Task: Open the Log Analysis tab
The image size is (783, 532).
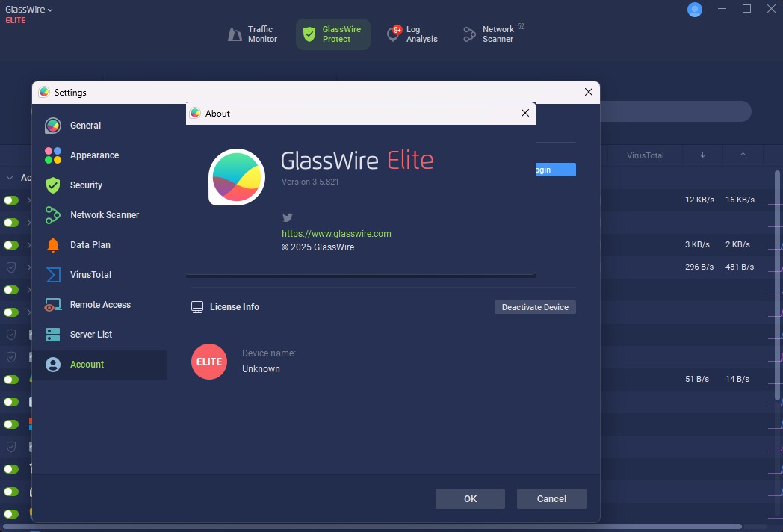Action: click(412, 34)
